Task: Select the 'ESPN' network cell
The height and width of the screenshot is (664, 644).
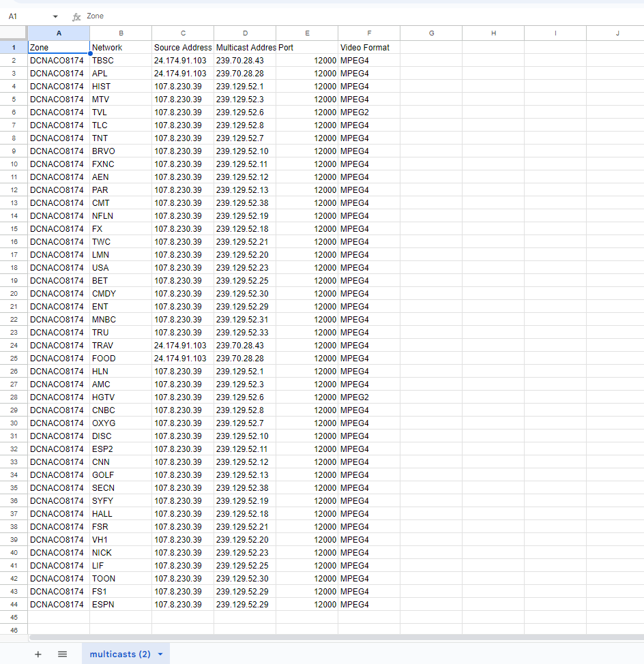Action: click(121, 605)
